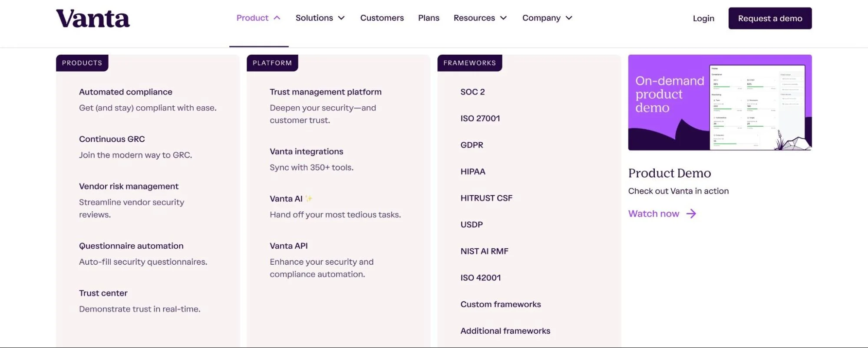Viewport: 868px width, 348px height.
Task: Open the Product menu item
Action: (x=252, y=18)
